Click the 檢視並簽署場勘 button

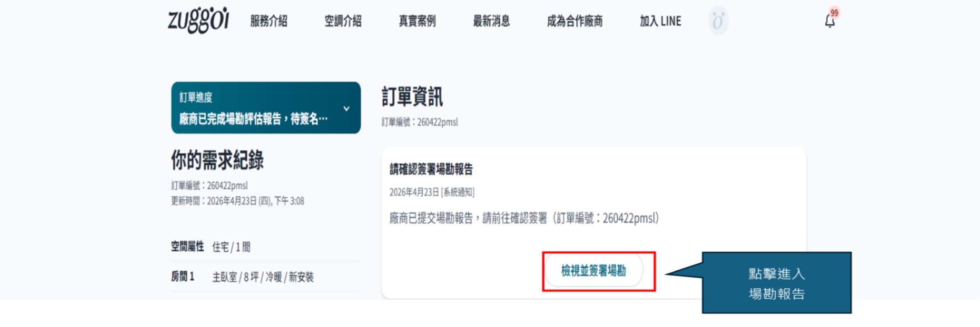(594, 271)
